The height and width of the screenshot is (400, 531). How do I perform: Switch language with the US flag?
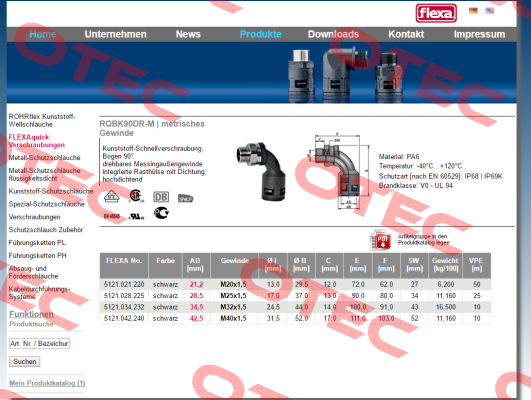[x=489, y=11]
